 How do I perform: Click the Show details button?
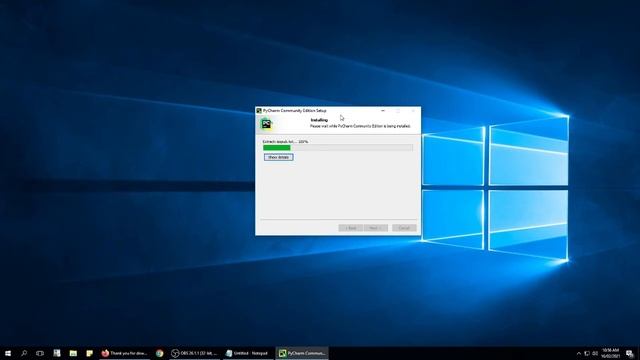tap(278, 157)
